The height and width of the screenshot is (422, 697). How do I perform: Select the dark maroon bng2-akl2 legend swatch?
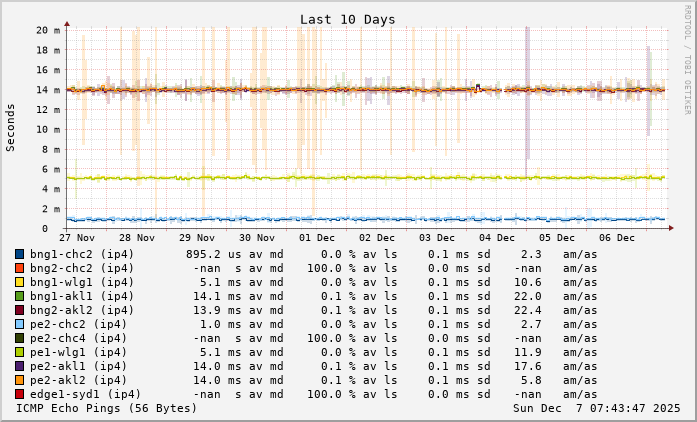pos(19,310)
